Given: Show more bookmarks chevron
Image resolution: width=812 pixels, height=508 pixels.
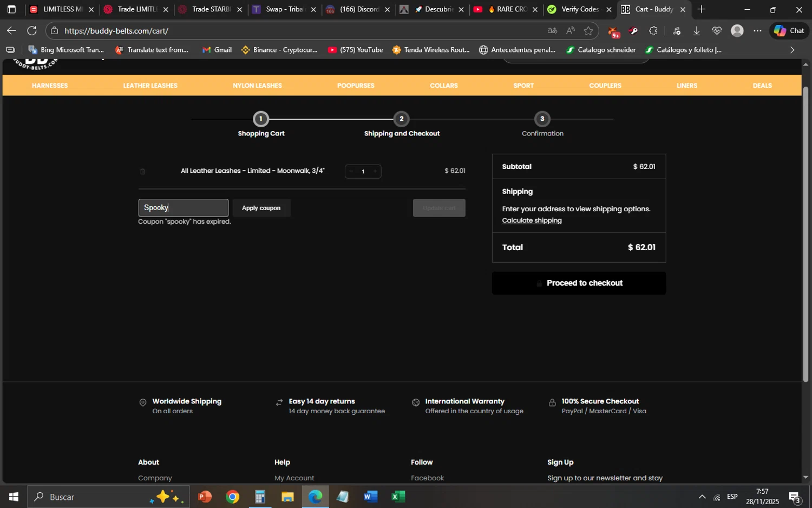Looking at the screenshot, I should [793, 50].
